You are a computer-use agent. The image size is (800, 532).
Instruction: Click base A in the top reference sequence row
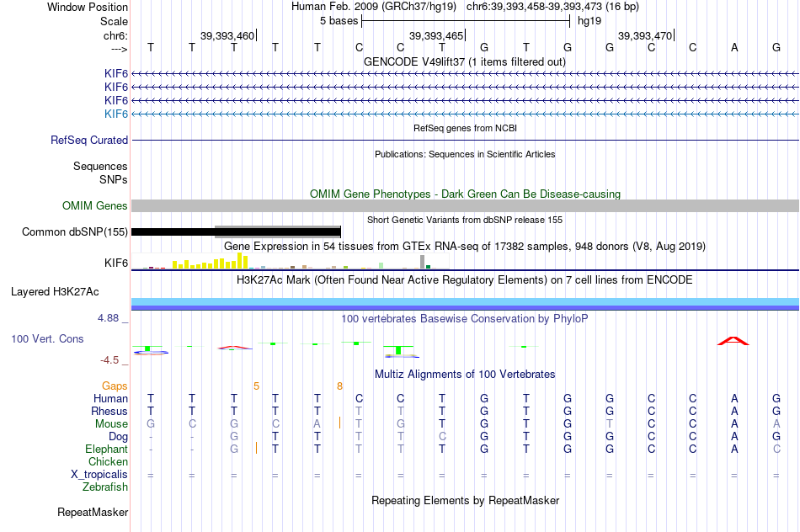(734, 47)
